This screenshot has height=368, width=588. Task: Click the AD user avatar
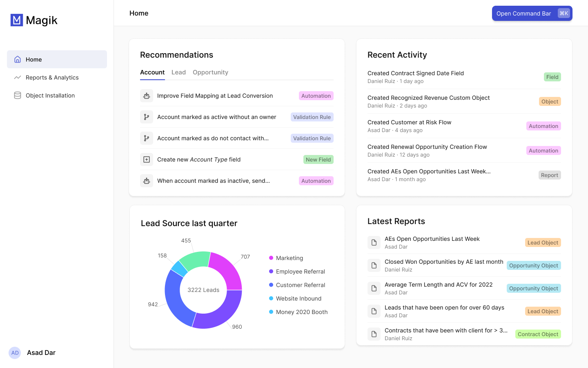15,352
